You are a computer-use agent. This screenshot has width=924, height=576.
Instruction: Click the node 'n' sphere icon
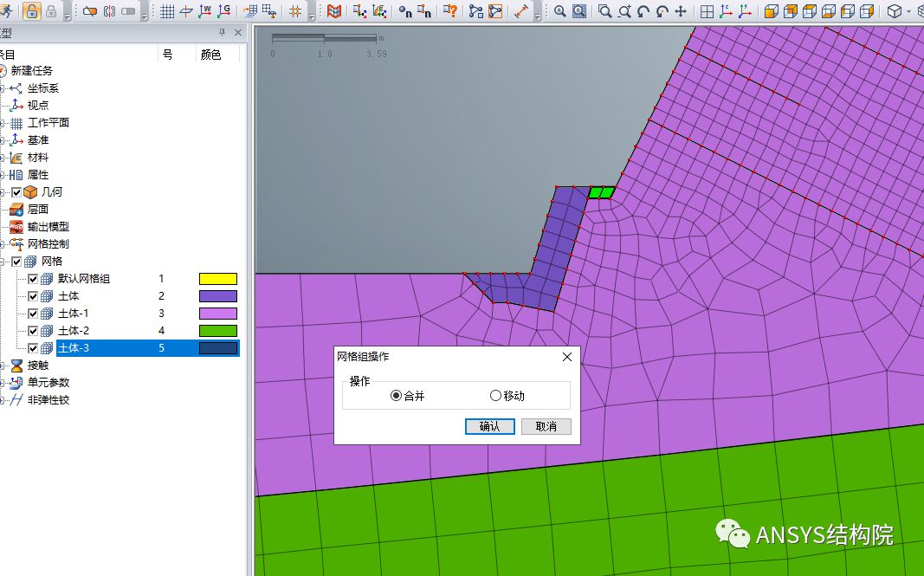(404, 10)
